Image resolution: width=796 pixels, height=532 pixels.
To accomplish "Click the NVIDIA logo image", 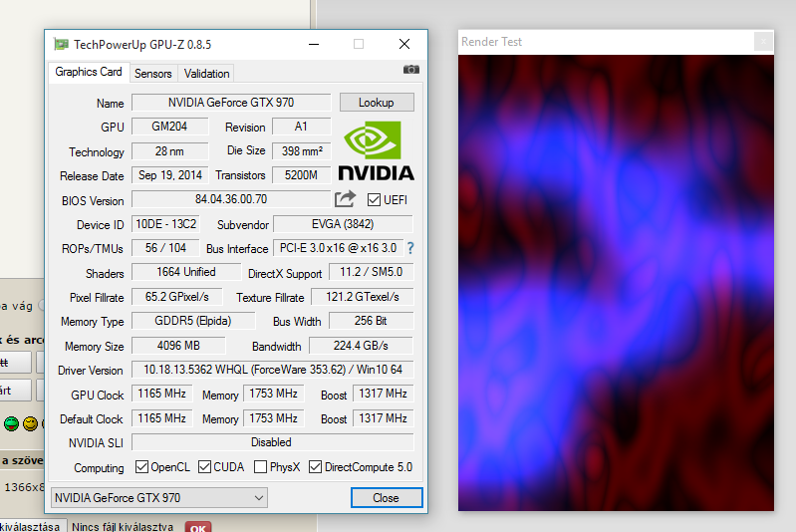I will [x=377, y=150].
